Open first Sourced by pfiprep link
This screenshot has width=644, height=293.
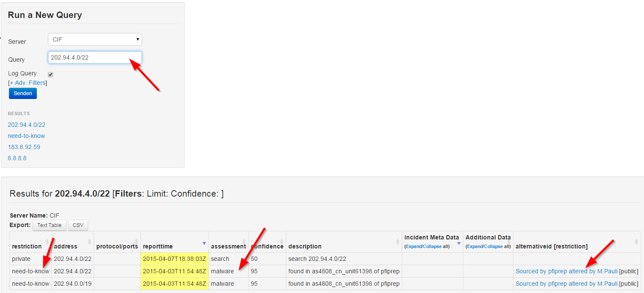[x=566, y=271]
